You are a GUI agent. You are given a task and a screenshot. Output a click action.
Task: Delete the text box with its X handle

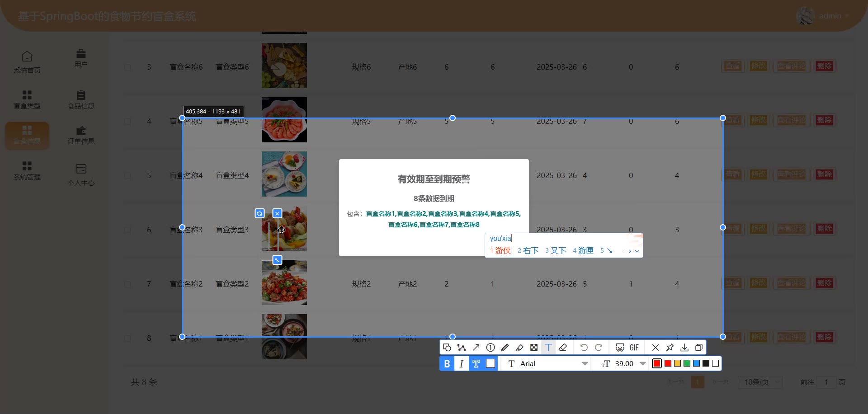pos(278,213)
